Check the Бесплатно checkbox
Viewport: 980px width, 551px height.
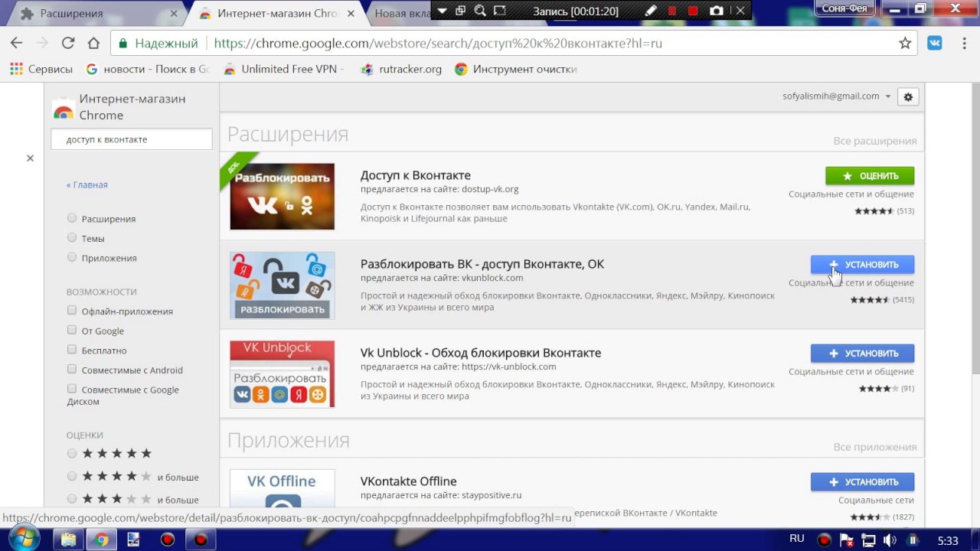pyautogui.click(x=72, y=350)
